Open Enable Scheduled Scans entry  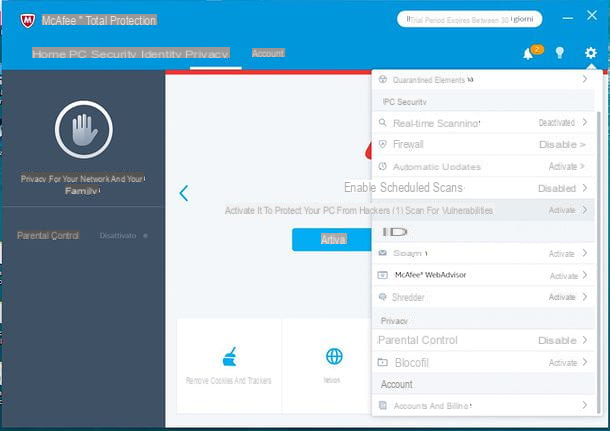483,188
